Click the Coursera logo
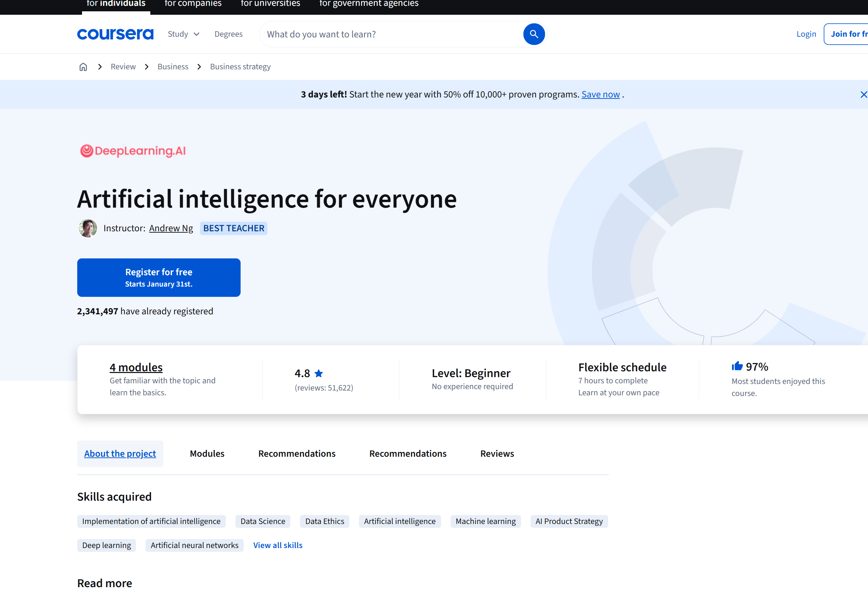 (x=115, y=34)
